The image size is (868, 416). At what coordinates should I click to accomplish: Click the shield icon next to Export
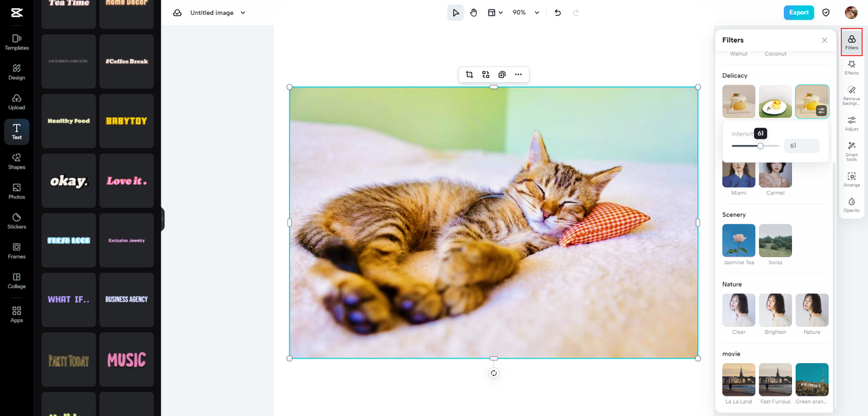pos(826,12)
